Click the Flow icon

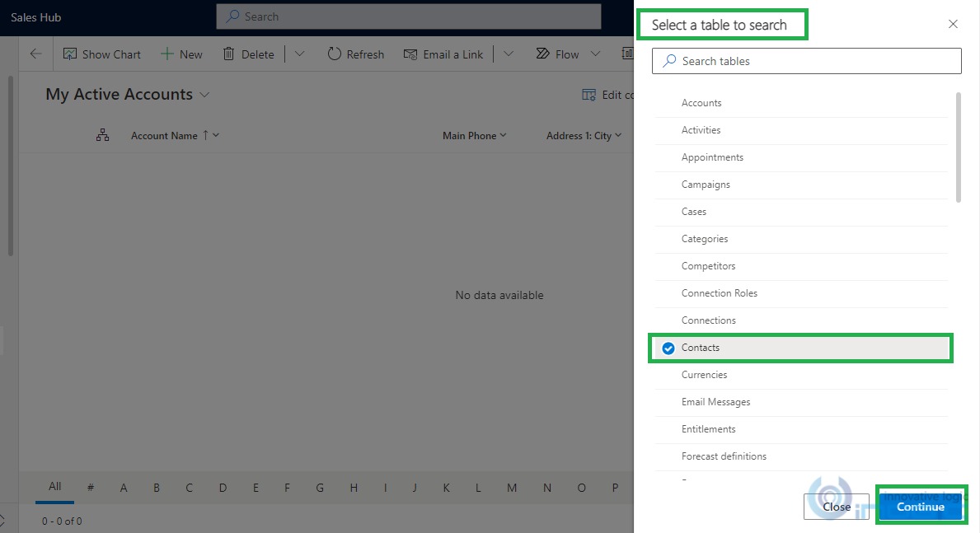click(542, 54)
